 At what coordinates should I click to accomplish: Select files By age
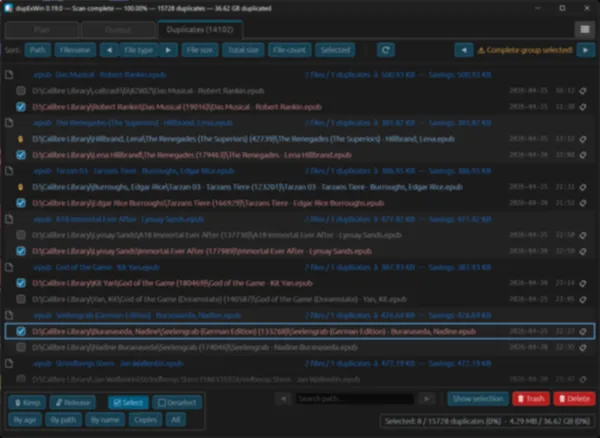(x=25, y=420)
